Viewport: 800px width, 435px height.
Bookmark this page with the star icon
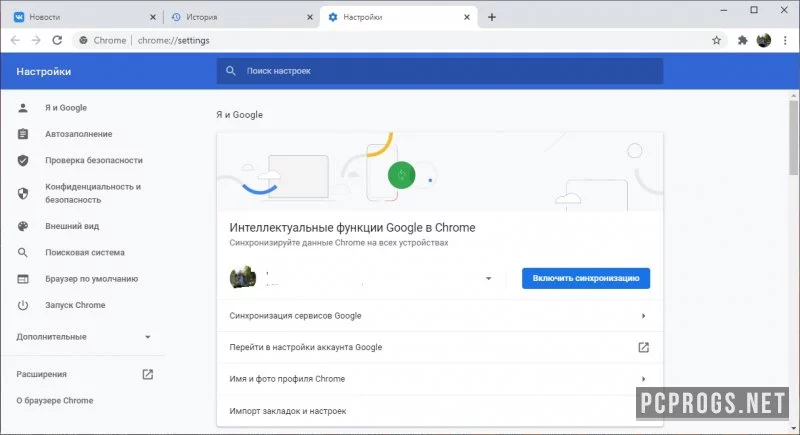[716, 40]
